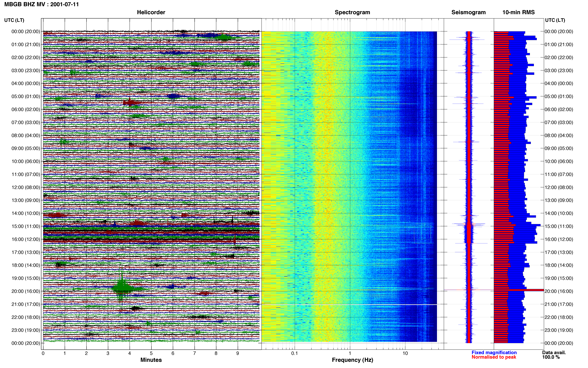
Task: Click the white data gap line in spectrogram
Action: [349, 305]
